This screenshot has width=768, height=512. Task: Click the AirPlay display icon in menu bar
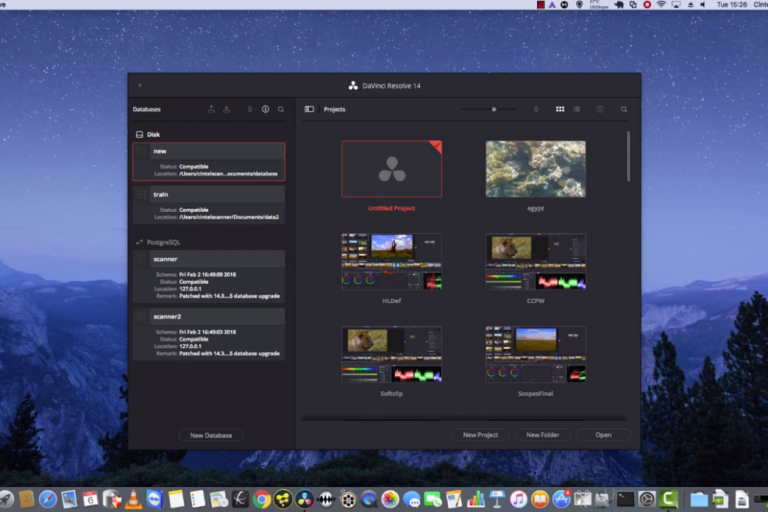pos(676,4)
